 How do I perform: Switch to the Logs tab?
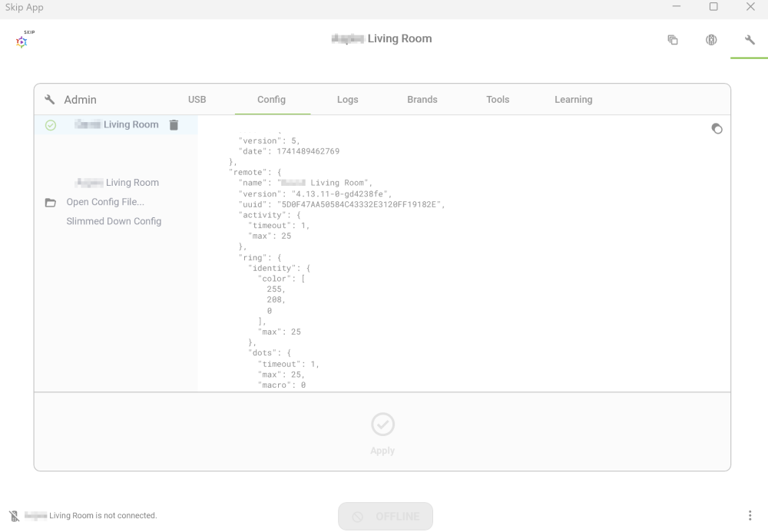[x=347, y=99]
